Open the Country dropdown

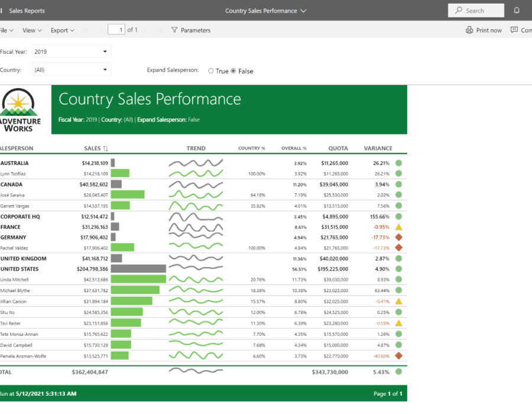(x=72, y=70)
